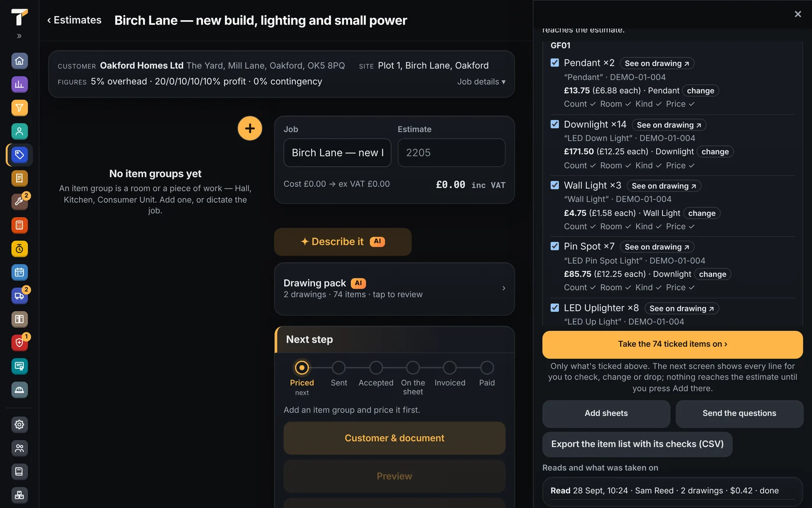Open the funnel icon in the sidebar
This screenshot has width=812, height=508.
point(19,108)
